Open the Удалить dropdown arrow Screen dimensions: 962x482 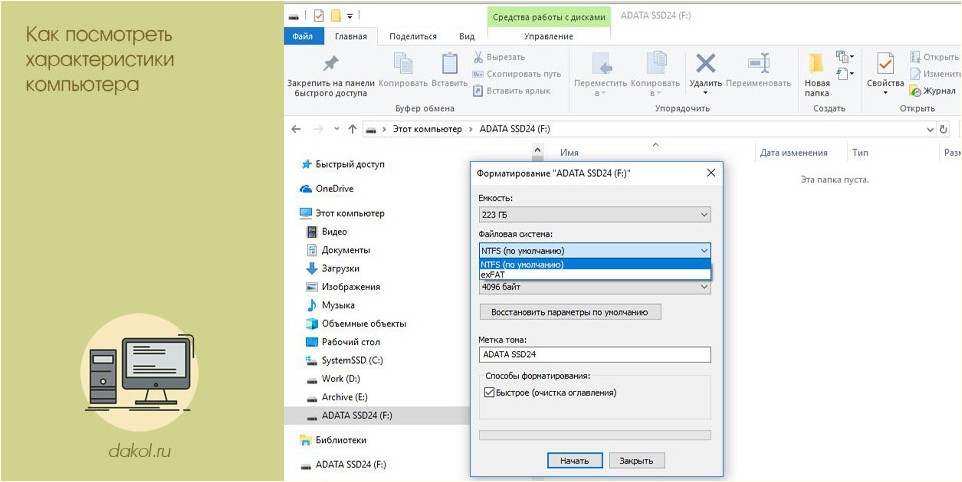click(706, 93)
